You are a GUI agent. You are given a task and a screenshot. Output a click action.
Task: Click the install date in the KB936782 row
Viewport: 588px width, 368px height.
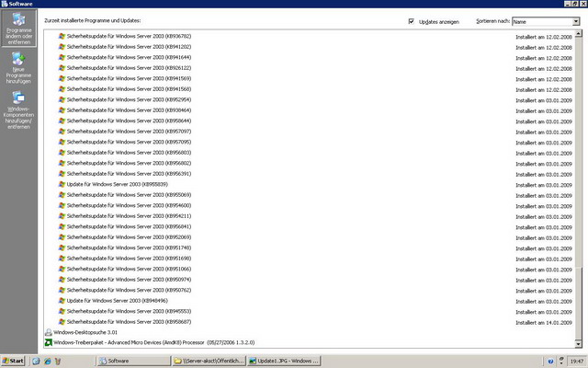point(544,37)
